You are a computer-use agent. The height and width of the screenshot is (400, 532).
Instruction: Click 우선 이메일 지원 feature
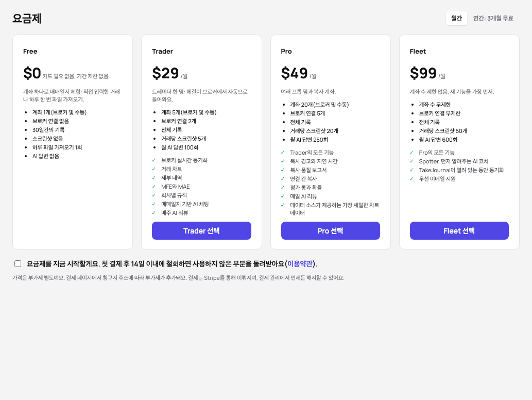437,179
